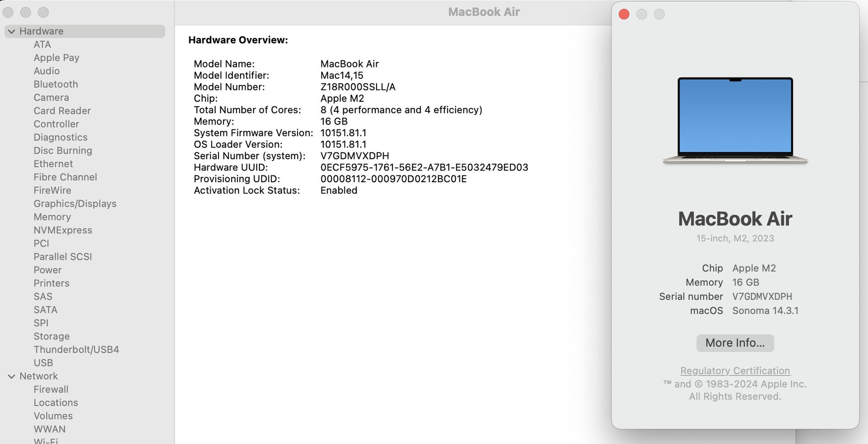Select Memory in the Hardware sidebar list

pyautogui.click(x=52, y=217)
